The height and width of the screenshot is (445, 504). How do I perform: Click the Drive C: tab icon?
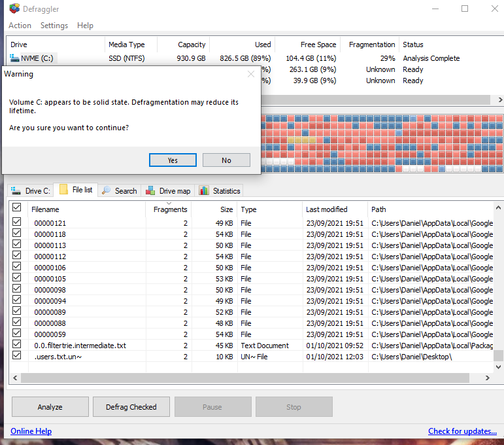16,191
